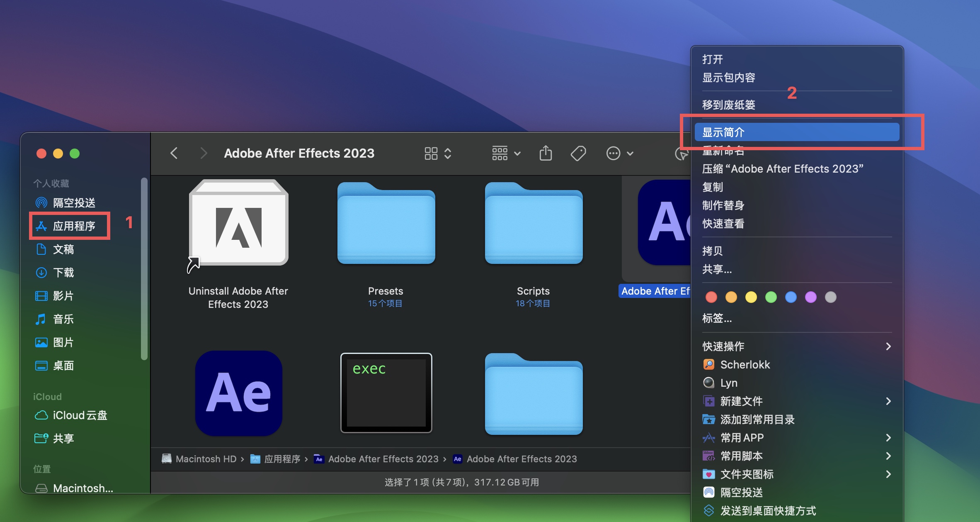Expand Folder Icon (文件夹图标) submenu
980x522 pixels.
[797, 474]
